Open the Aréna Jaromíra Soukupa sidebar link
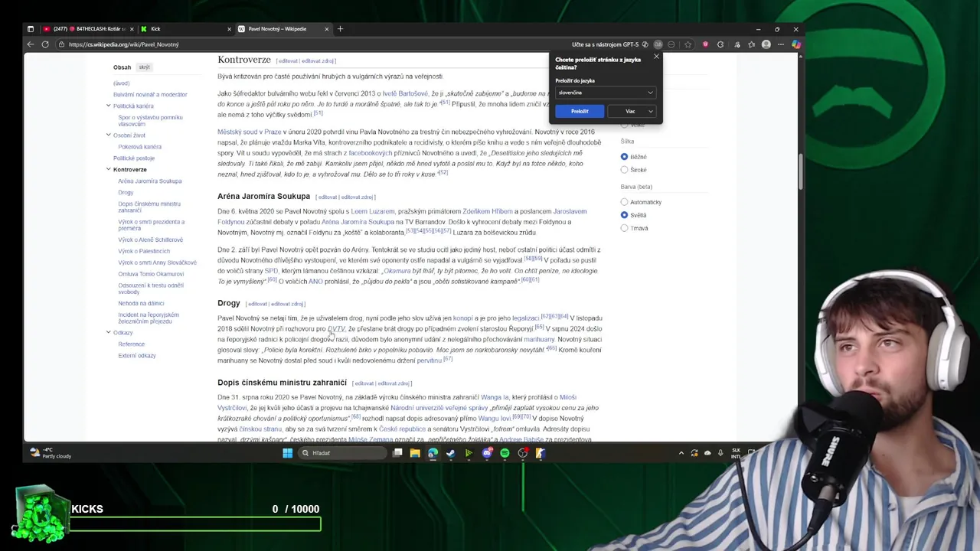 tap(150, 181)
